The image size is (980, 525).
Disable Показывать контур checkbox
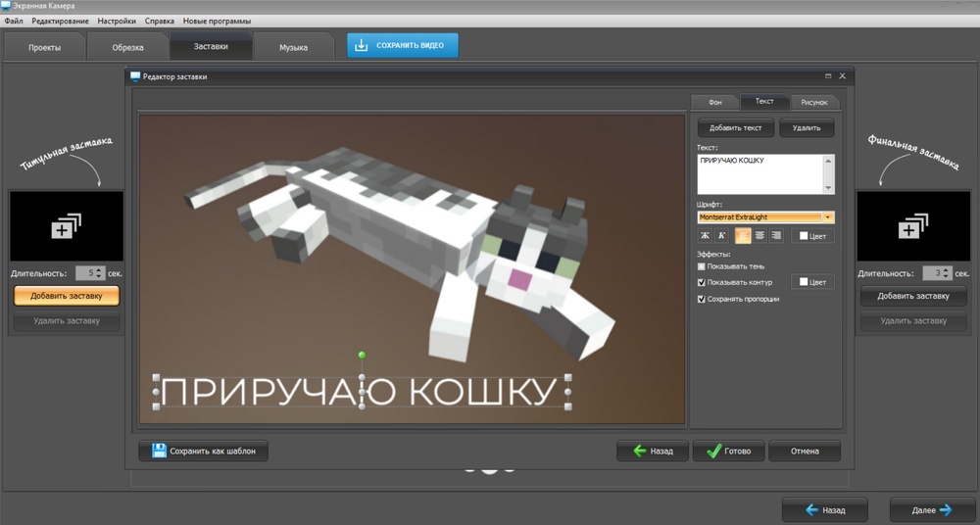[702, 282]
